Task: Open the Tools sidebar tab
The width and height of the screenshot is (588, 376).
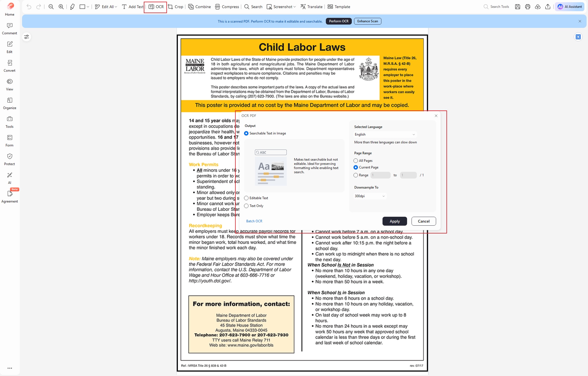Action: [x=10, y=122]
